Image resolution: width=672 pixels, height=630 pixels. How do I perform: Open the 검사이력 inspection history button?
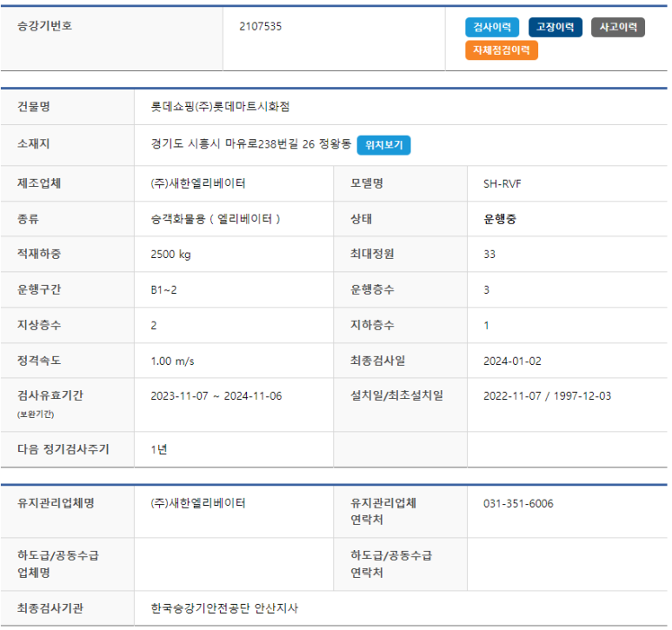pyautogui.click(x=492, y=27)
